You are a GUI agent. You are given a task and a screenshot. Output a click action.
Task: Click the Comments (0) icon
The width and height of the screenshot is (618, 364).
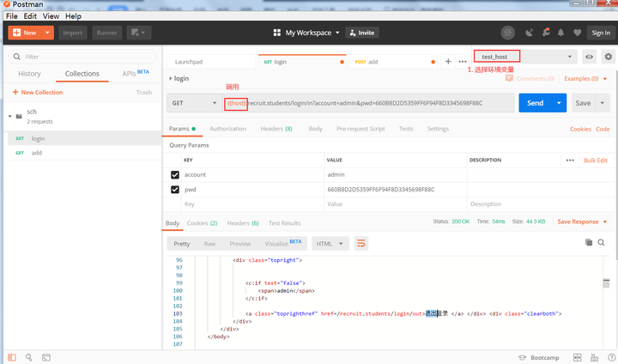pyautogui.click(x=509, y=78)
